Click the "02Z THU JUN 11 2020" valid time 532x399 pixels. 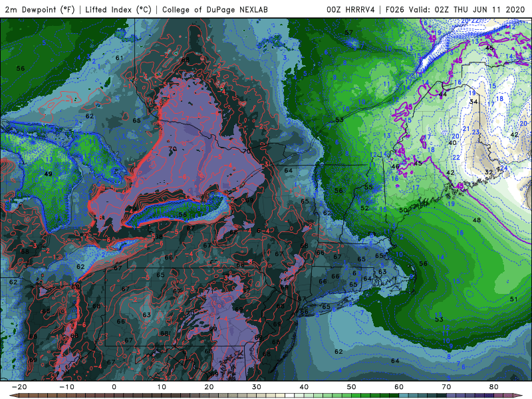(479, 9)
